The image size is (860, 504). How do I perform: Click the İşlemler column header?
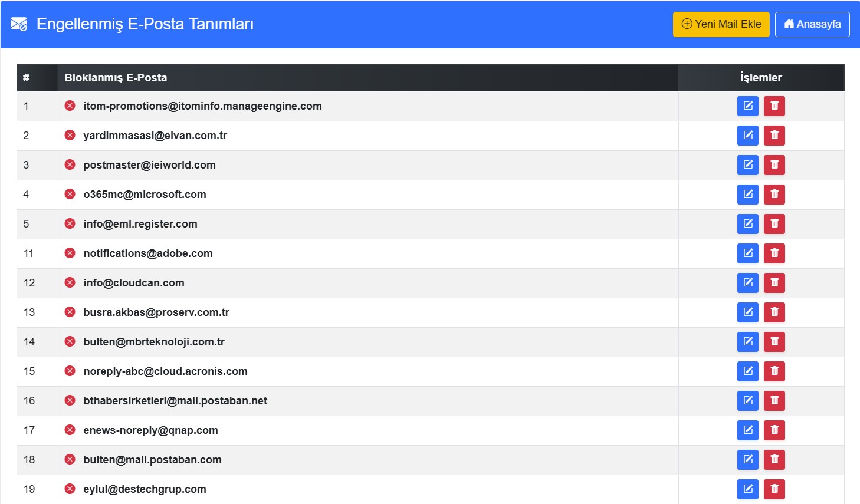click(760, 78)
